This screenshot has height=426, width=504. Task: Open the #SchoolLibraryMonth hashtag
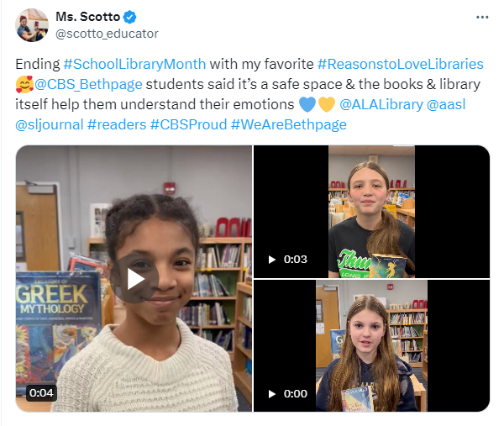134,64
